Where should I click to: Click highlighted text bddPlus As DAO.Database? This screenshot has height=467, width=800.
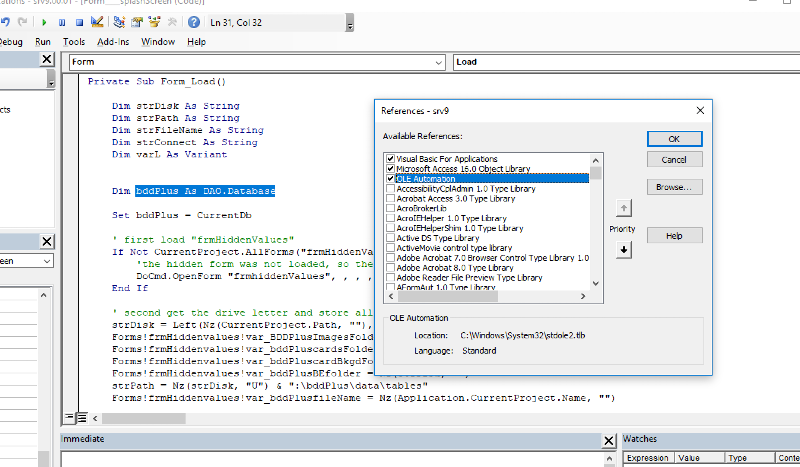coord(205,191)
